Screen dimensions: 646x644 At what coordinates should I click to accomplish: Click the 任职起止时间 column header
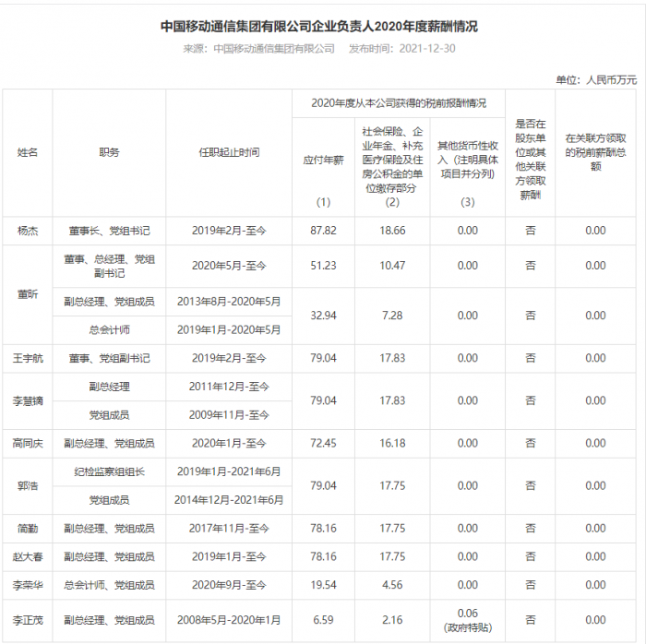229,152
